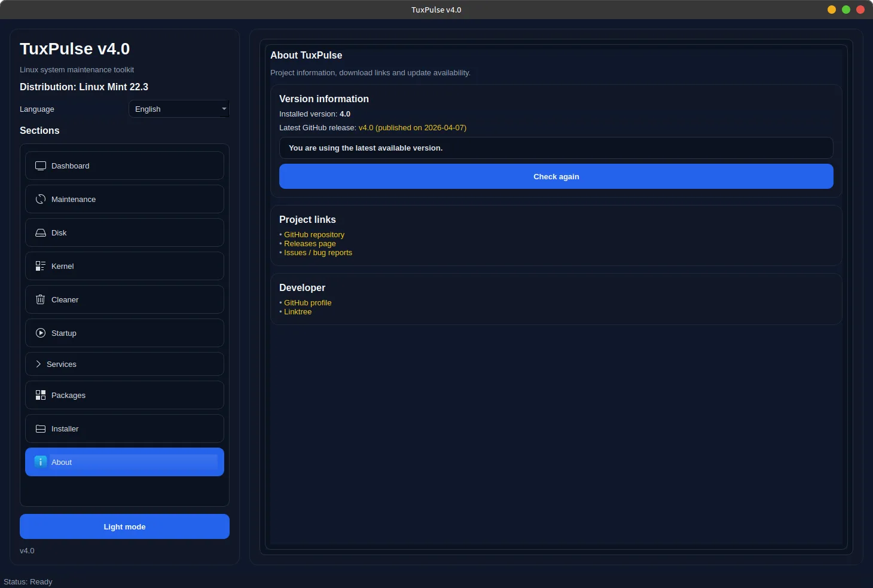Click the Cleaner trash can icon
The width and height of the screenshot is (873, 588).
[41, 299]
